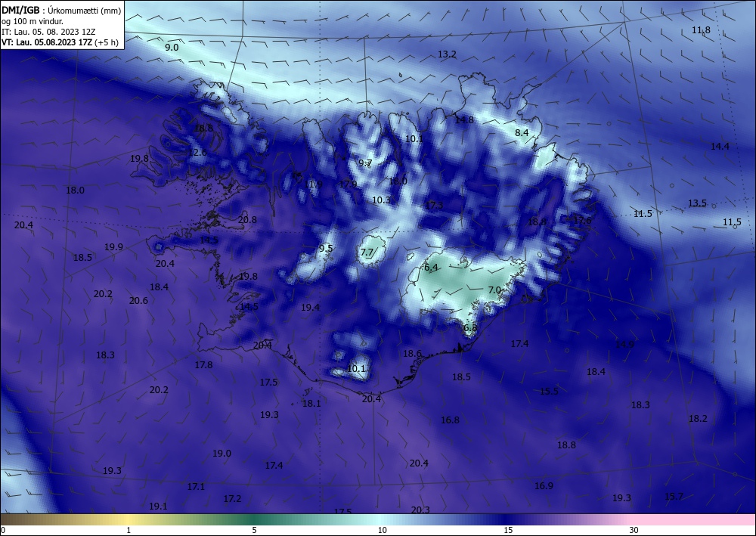Click the 10 tick label on the color bar

382,530
